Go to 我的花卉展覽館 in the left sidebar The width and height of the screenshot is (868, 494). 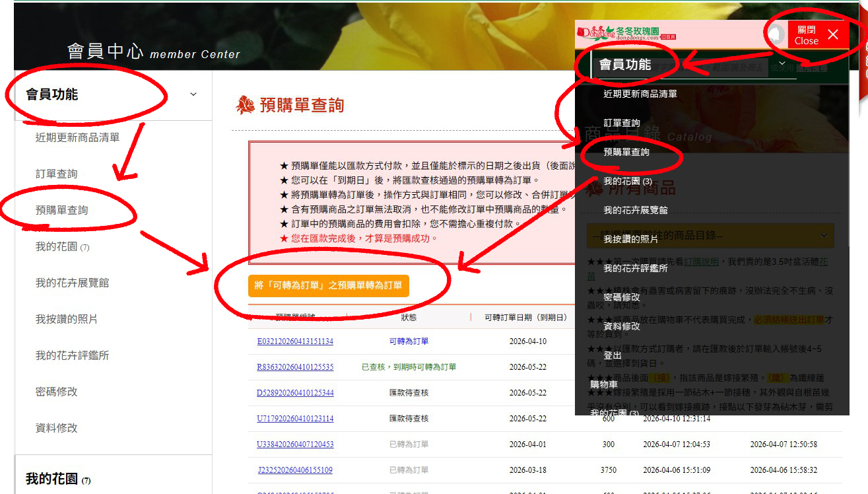tap(72, 283)
